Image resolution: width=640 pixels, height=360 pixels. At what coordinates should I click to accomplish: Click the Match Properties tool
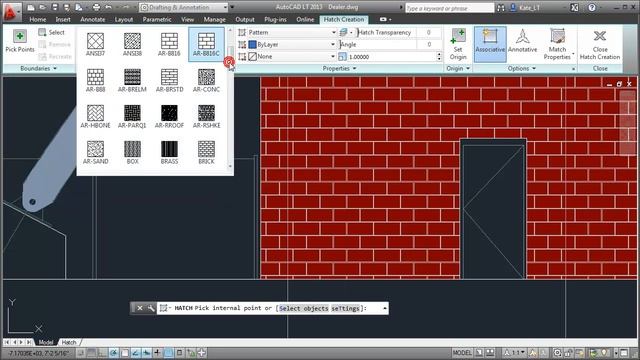[557, 44]
